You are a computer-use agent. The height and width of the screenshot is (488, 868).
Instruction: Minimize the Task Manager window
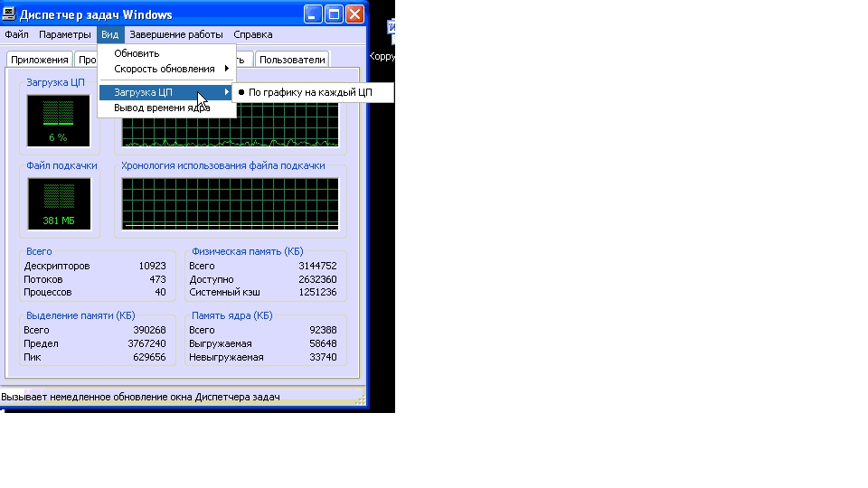pyautogui.click(x=313, y=14)
